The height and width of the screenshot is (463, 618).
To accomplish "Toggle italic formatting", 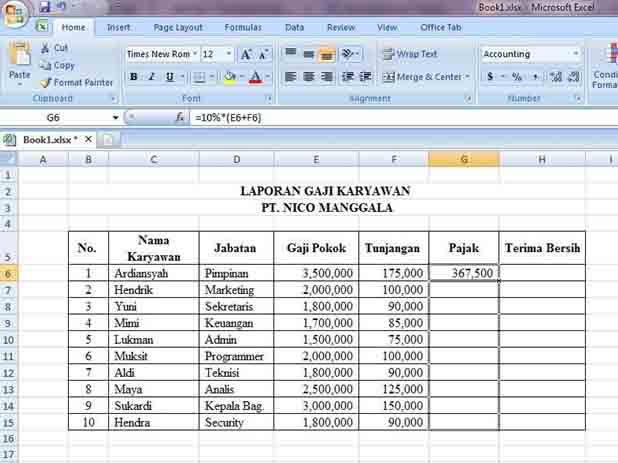I will [151, 77].
